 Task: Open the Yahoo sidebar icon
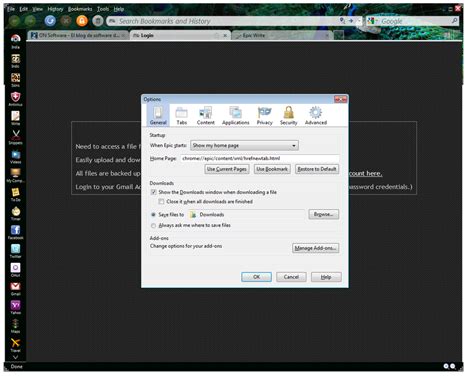coord(15,307)
